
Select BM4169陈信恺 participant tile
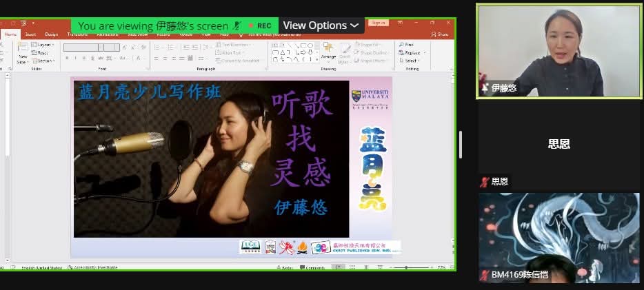559,238
